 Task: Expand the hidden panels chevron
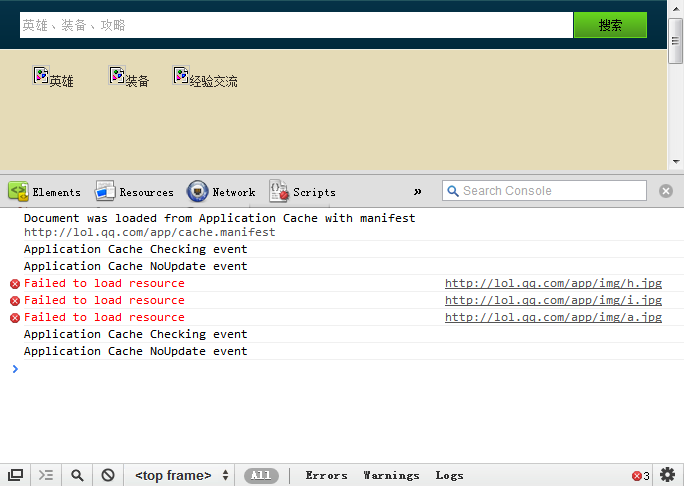(418, 192)
